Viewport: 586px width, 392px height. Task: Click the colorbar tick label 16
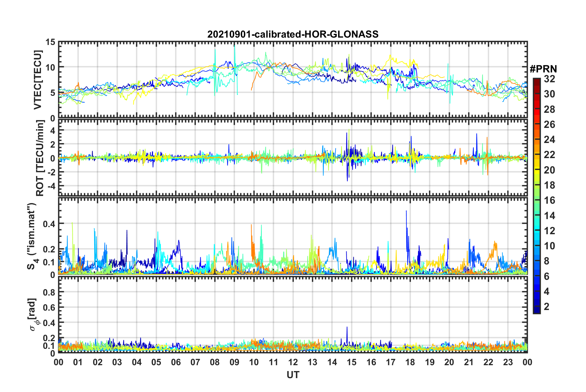[549, 201]
